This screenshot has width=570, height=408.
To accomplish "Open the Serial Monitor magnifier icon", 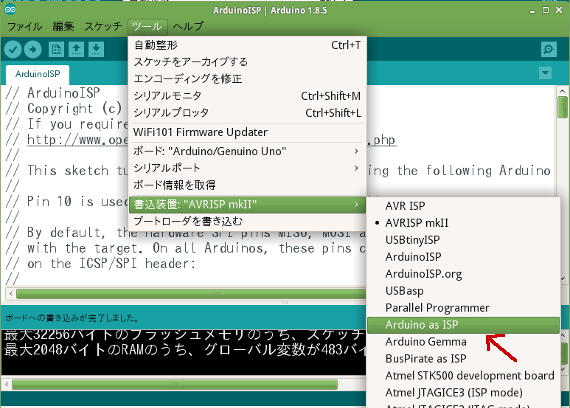I will pos(549,49).
